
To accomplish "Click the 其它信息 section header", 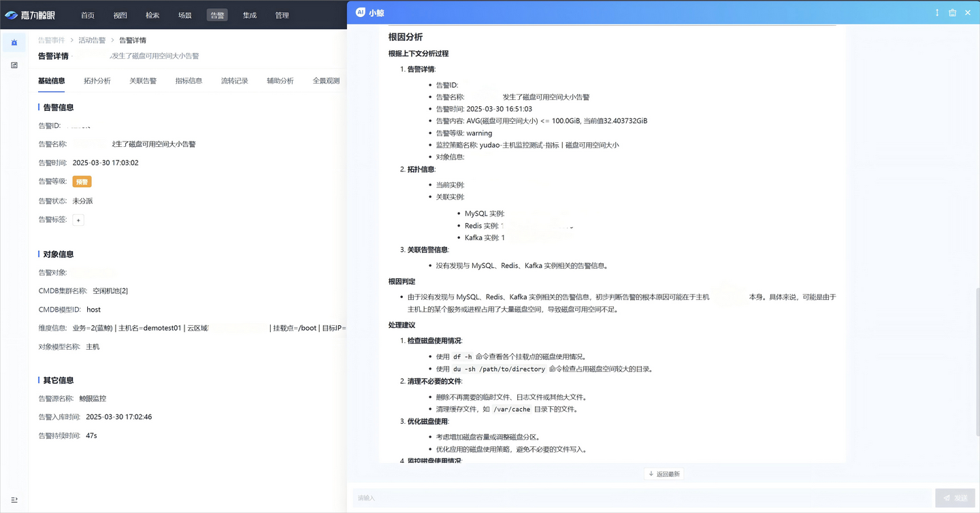I will pos(59,380).
